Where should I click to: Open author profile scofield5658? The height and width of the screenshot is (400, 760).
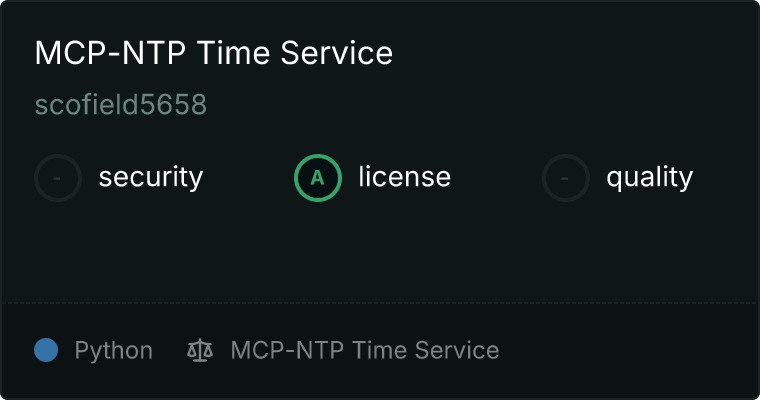tap(121, 104)
